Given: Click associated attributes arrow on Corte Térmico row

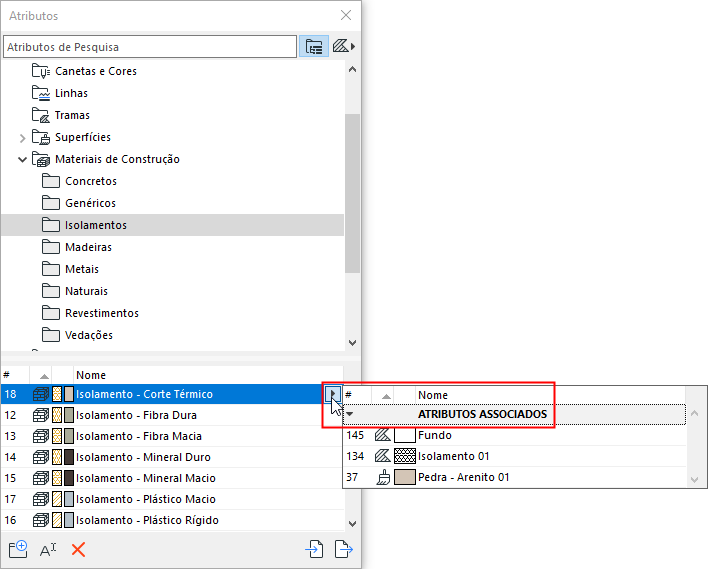Looking at the screenshot, I should pos(333,394).
